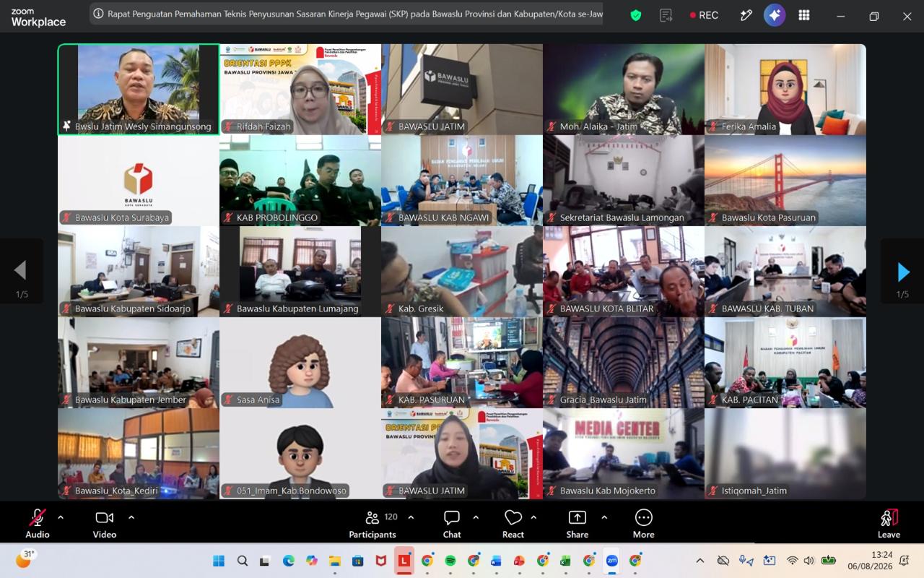Select Rifdah Faizah video tile

(300, 90)
